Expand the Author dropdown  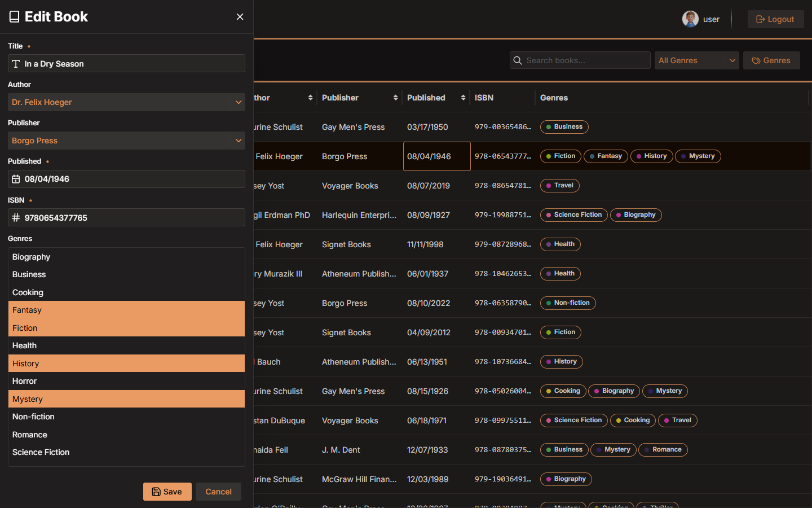[x=238, y=102]
